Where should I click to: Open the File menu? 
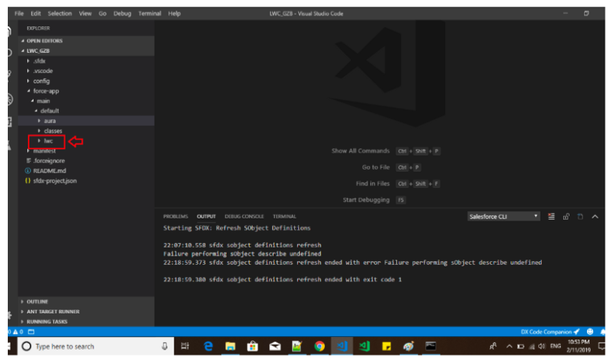coord(19,14)
